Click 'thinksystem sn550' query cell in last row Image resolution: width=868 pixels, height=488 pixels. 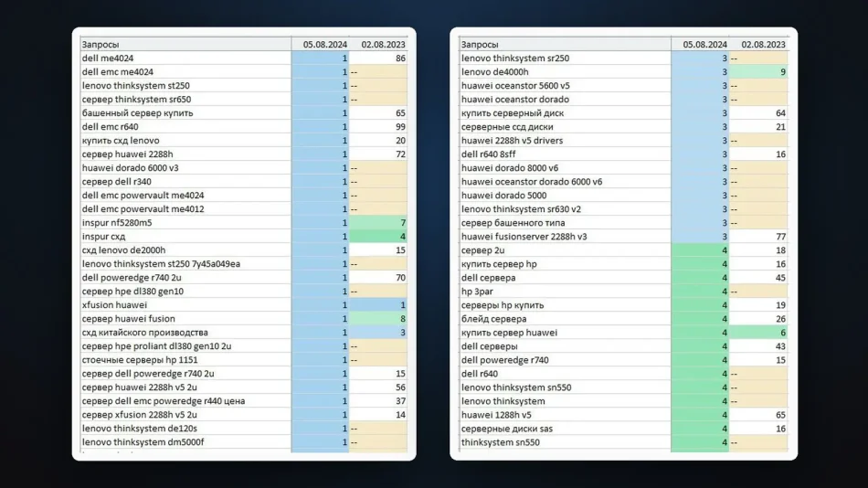coord(566,442)
